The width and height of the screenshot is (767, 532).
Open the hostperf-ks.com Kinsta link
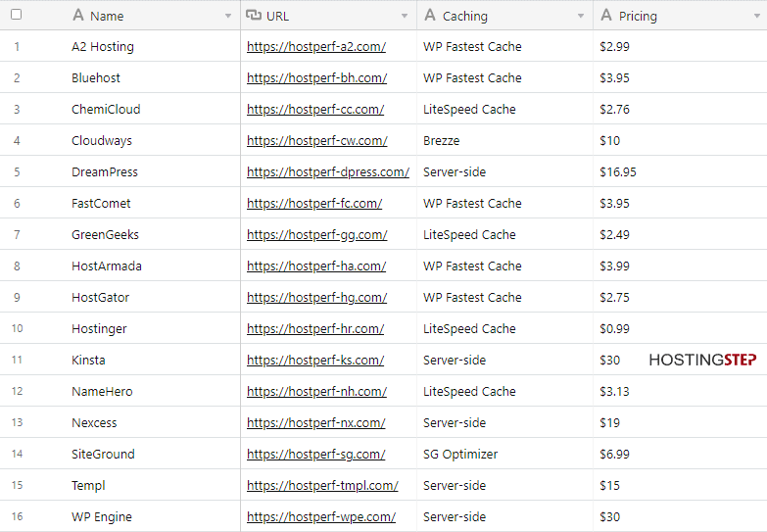[x=315, y=361]
